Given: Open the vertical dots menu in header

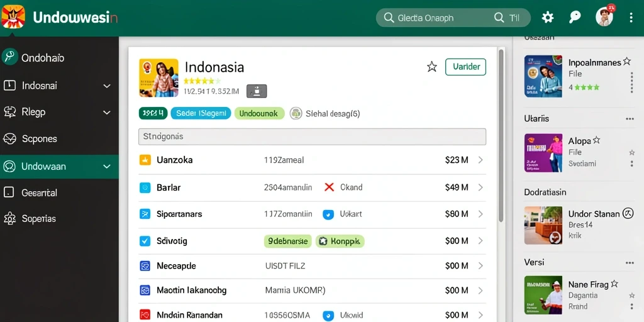Looking at the screenshot, I should pyautogui.click(x=631, y=17).
